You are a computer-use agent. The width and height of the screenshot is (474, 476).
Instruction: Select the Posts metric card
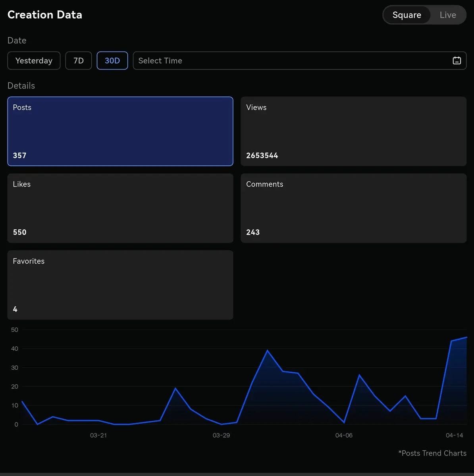[120, 131]
